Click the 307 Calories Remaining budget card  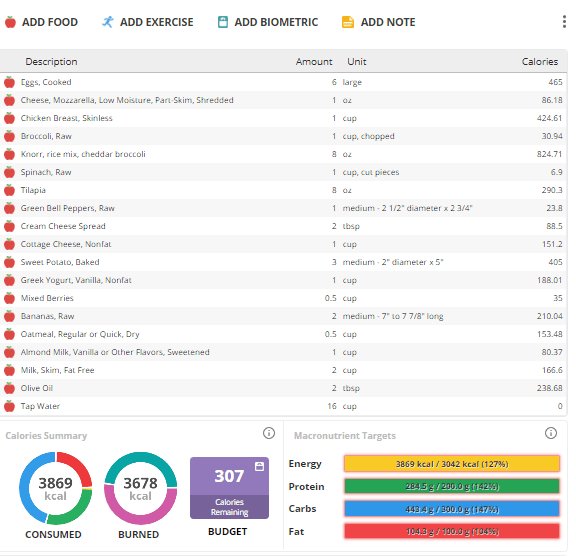pyautogui.click(x=229, y=488)
